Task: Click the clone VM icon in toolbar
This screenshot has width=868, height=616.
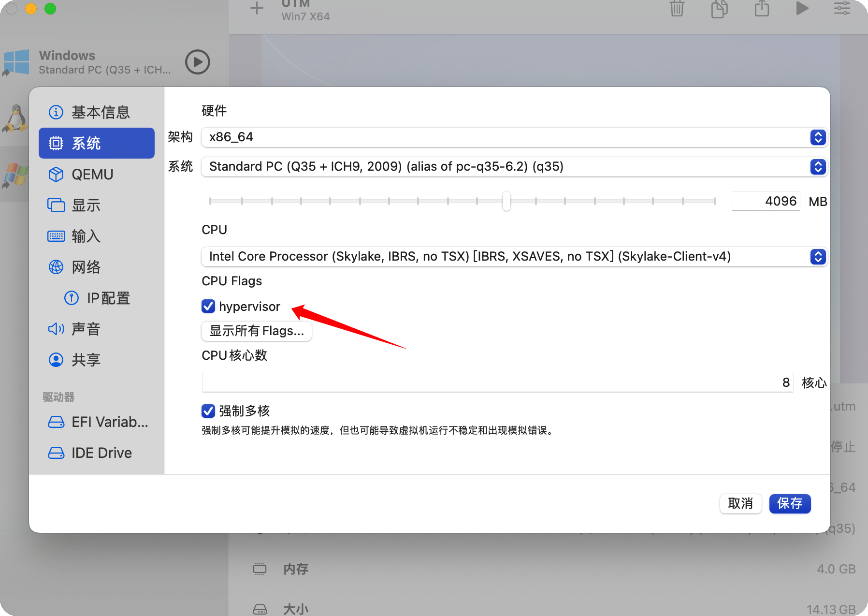Action: (x=719, y=9)
